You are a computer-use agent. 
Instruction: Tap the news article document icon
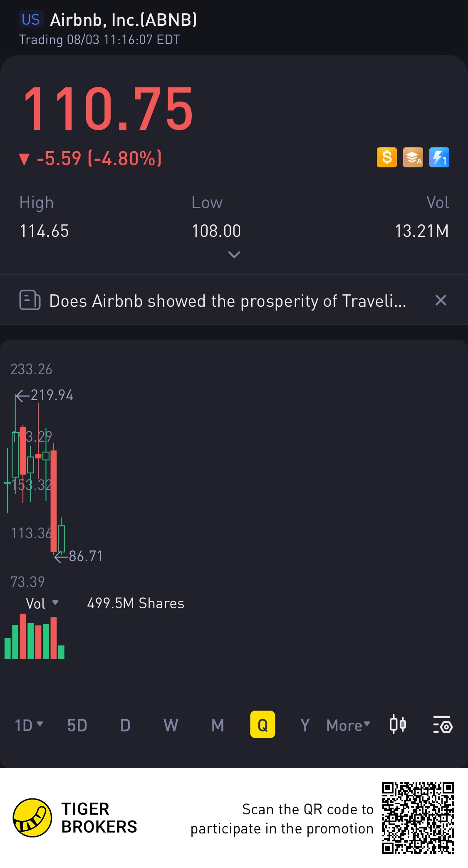pos(30,300)
